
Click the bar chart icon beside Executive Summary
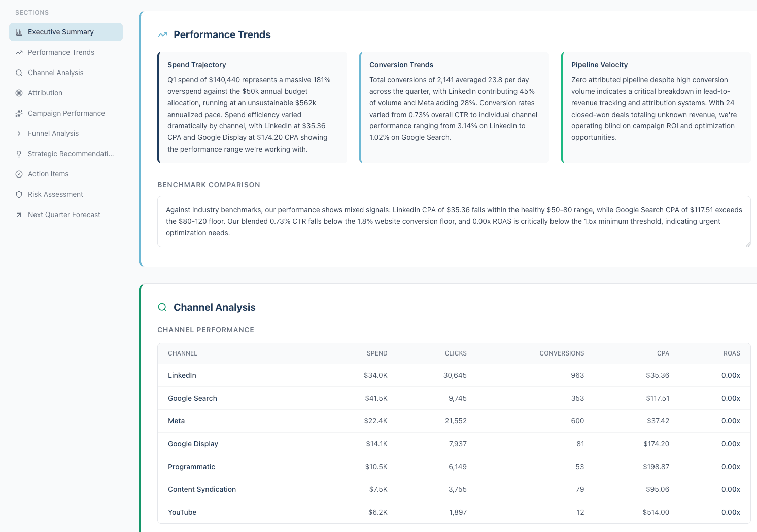19,31
